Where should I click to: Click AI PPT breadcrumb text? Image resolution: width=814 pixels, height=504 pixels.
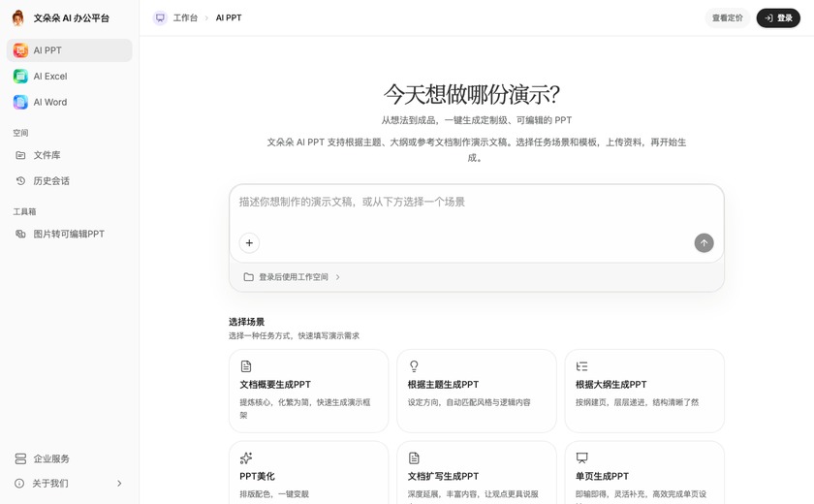tap(229, 17)
